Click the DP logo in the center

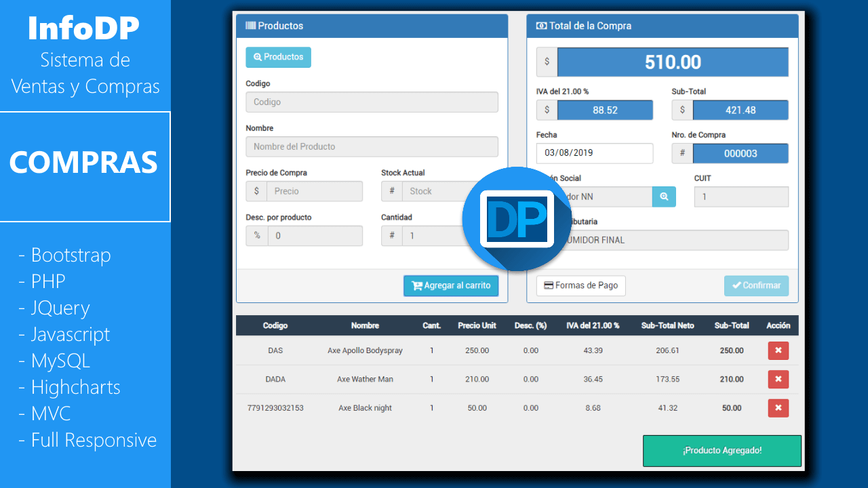click(x=517, y=220)
